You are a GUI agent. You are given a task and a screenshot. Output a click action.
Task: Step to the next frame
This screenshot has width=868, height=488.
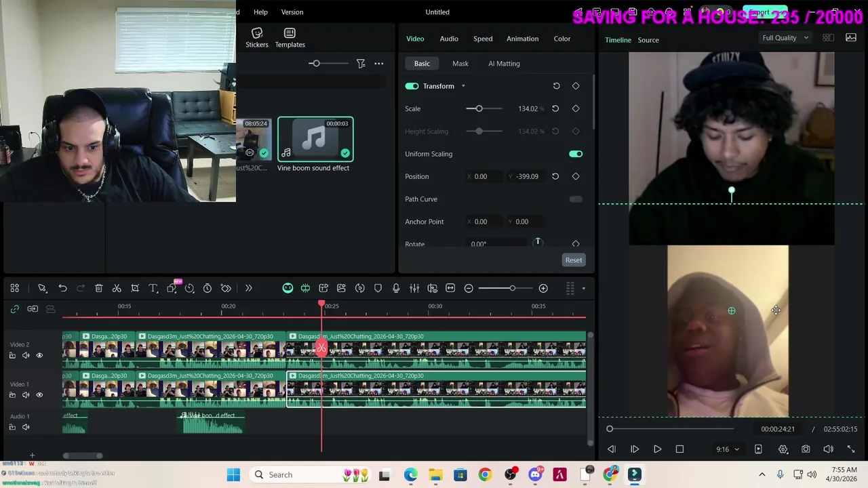pyautogui.click(x=635, y=449)
